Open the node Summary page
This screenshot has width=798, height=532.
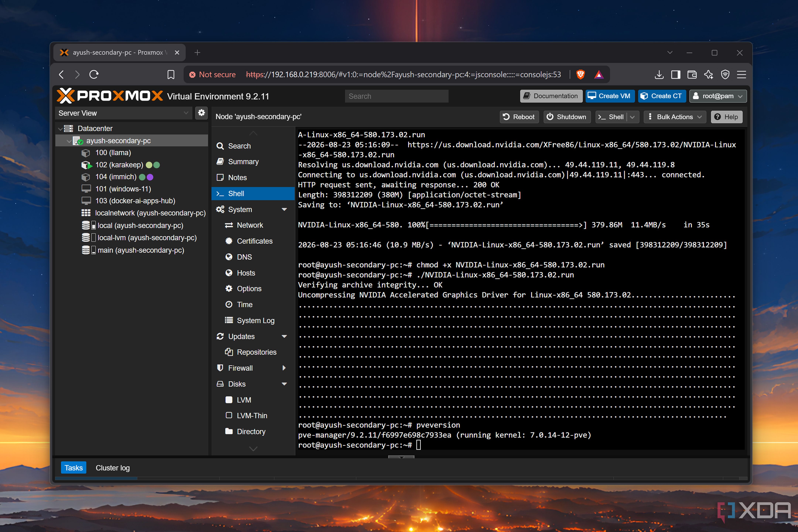coord(253,161)
